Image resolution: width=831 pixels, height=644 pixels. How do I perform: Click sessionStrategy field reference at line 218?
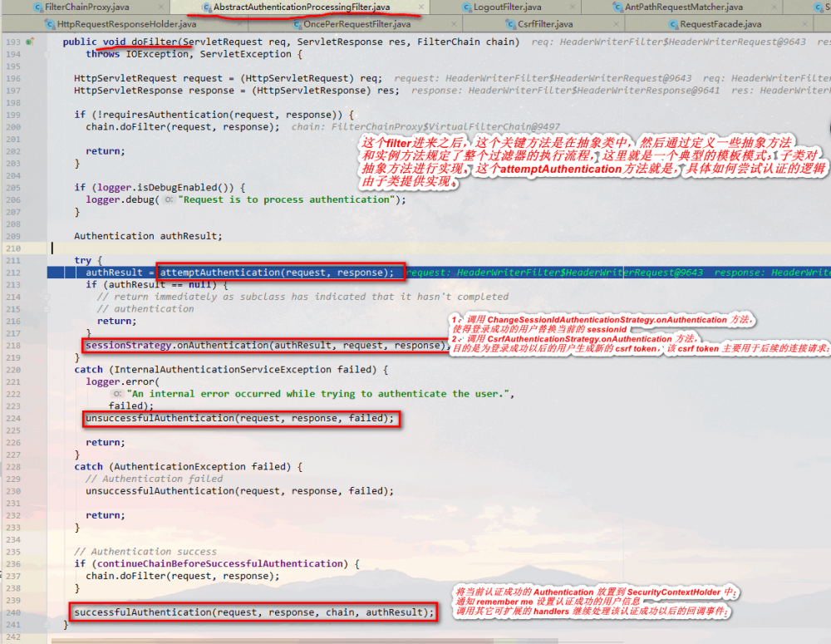pos(128,345)
